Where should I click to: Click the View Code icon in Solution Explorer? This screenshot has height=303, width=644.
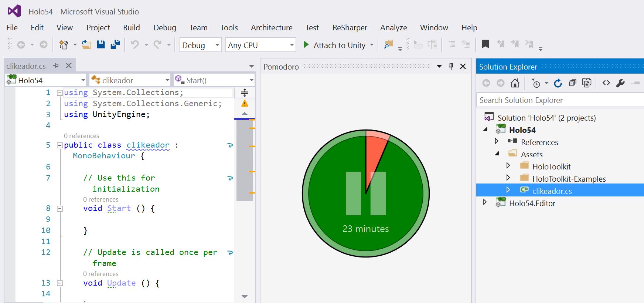606,83
